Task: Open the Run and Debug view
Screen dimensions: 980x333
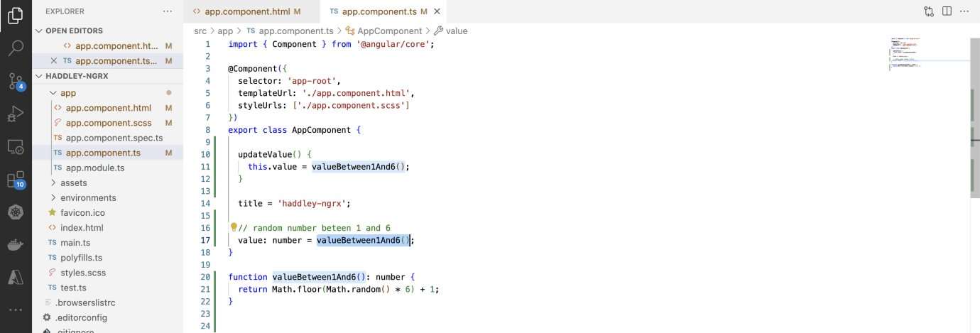Action: (x=16, y=114)
